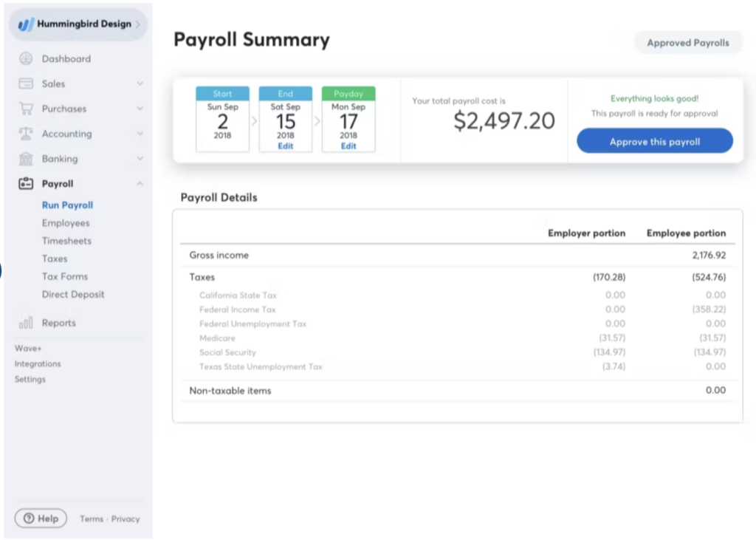The height and width of the screenshot is (540, 756).
Task: Expand the Banking menu section
Action: tap(139, 159)
